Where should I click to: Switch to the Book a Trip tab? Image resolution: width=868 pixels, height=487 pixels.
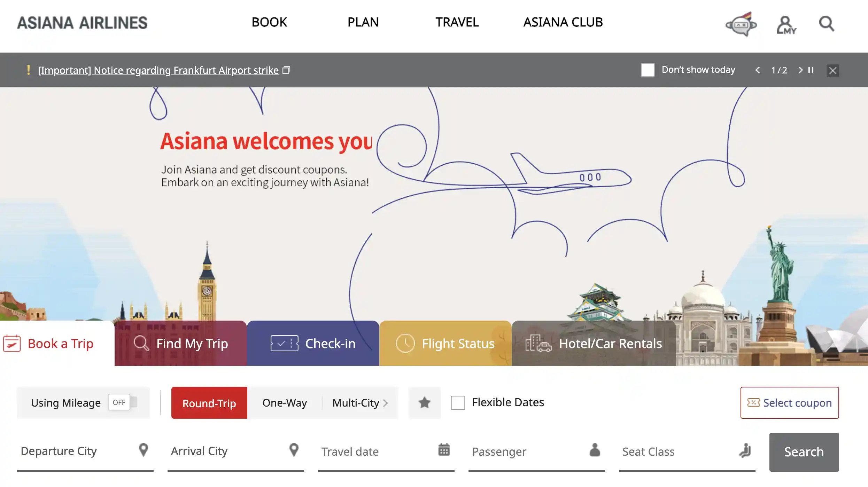pyautogui.click(x=57, y=343)
